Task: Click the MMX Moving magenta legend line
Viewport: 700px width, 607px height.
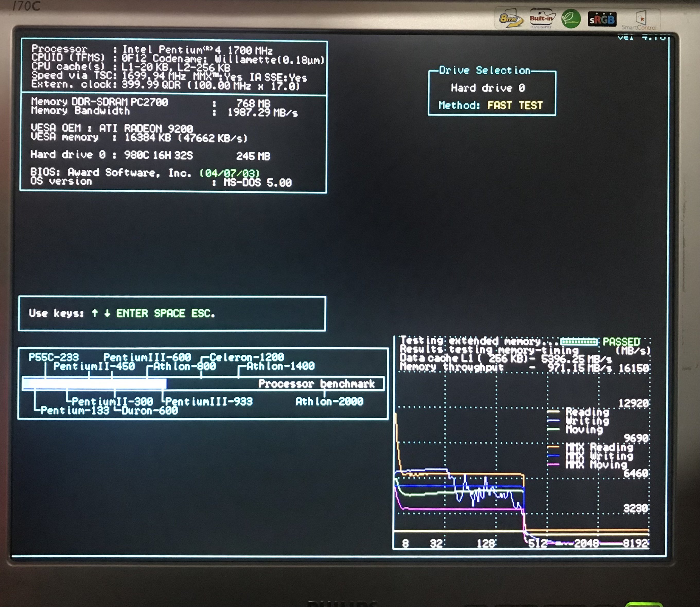Action: (x=553, y=464)
